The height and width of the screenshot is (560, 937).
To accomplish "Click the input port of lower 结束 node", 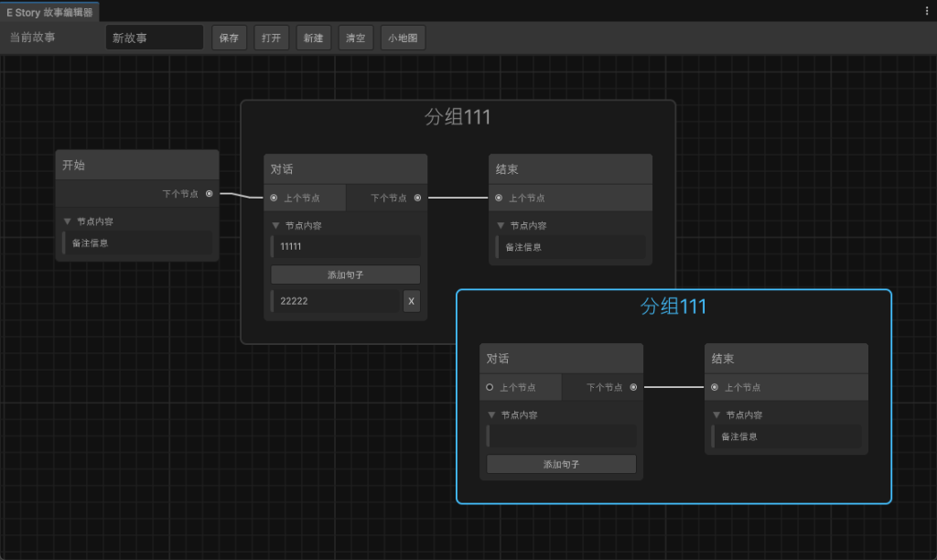I will 715,387.
